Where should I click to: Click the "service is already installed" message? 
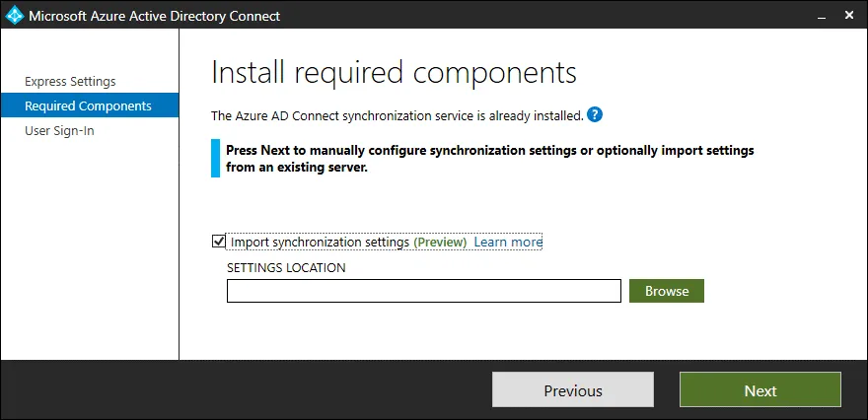(397, 115)
